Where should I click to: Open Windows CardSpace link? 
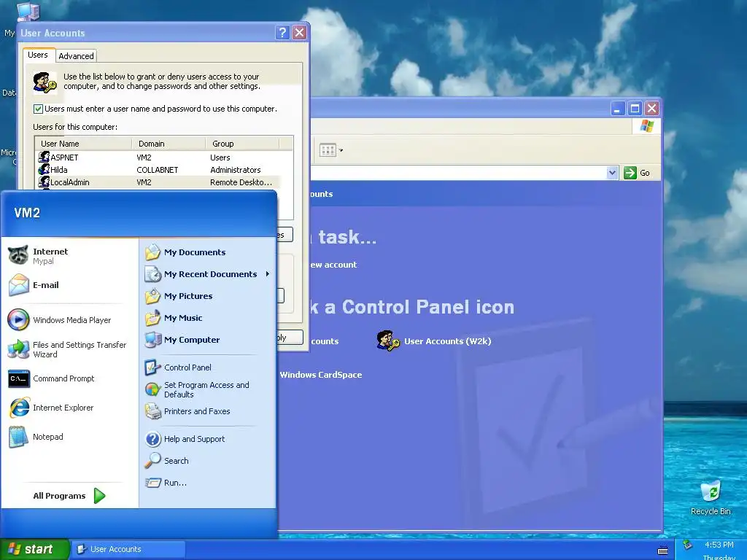(321, 375)
